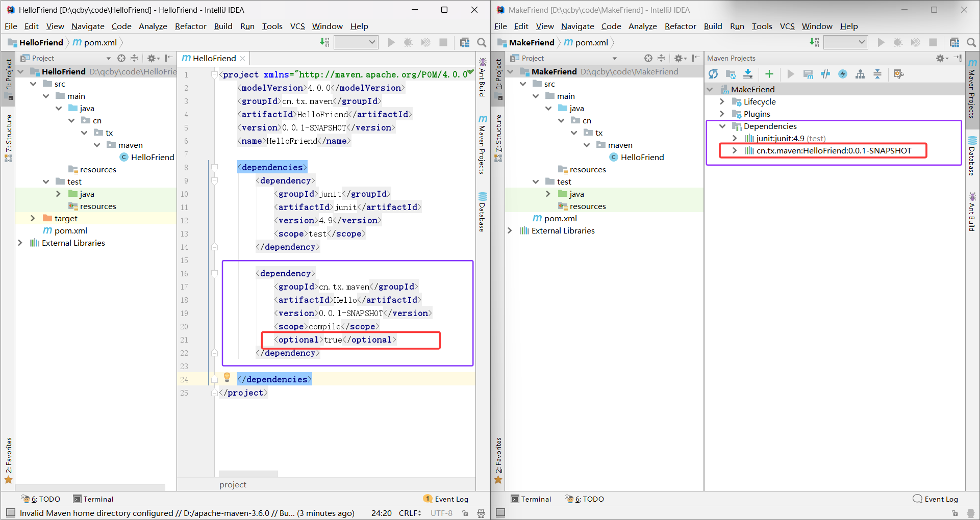The image size is (980, 520).
Task: Click Debug button in HelloFriend toolbar
Action: 408,42
